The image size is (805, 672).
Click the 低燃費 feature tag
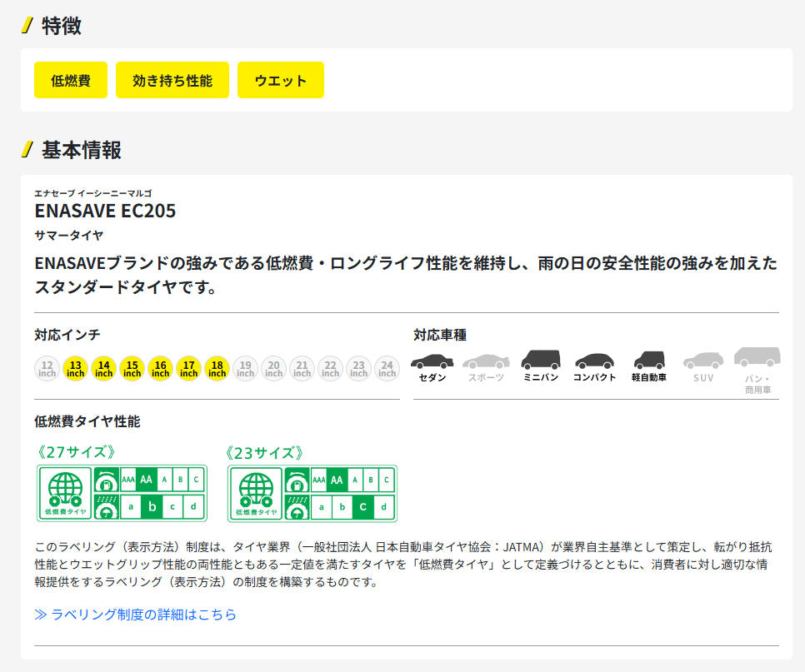(70, 80)
